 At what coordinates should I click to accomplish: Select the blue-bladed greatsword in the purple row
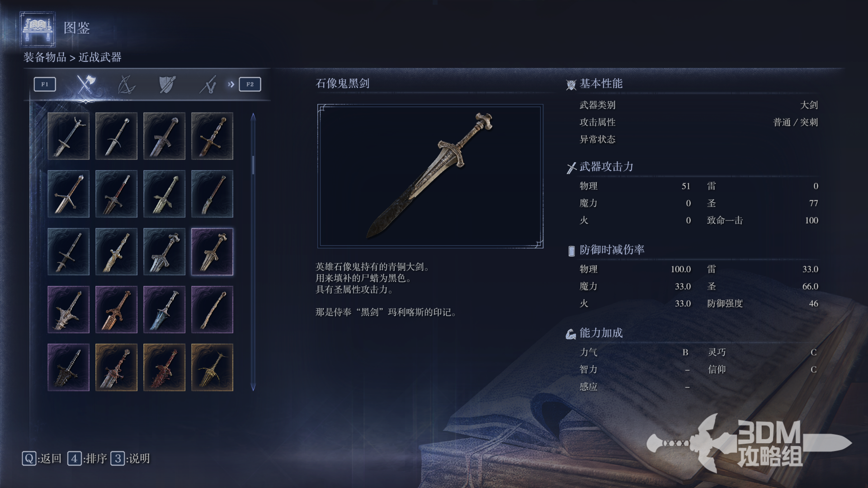(x=164, y=310)
